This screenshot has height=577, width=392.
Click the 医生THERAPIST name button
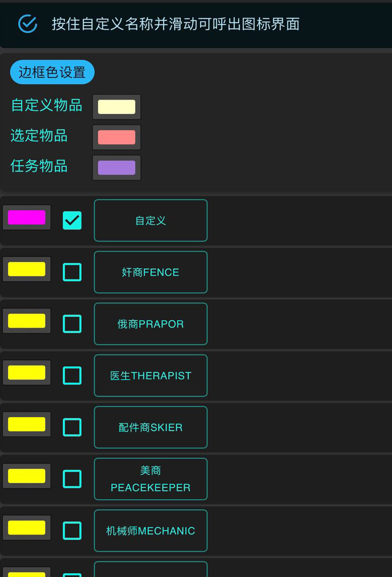click(x=150, y=376)
